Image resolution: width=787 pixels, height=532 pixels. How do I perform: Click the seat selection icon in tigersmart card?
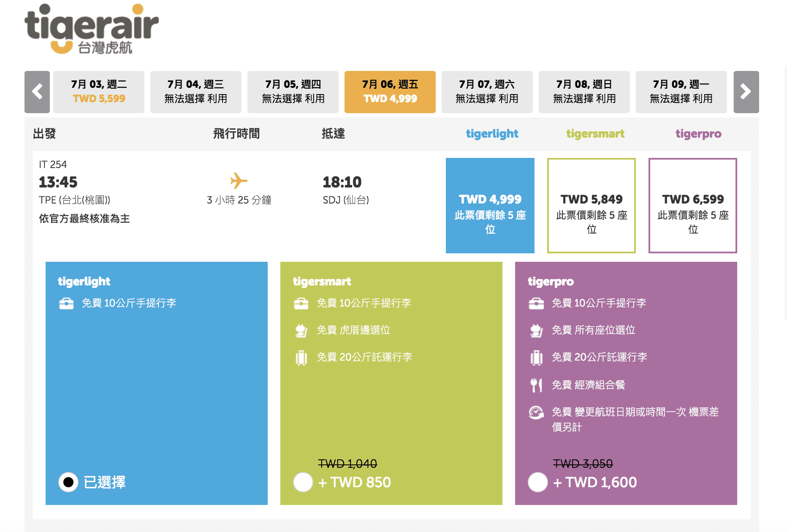[x=301, y=331]
